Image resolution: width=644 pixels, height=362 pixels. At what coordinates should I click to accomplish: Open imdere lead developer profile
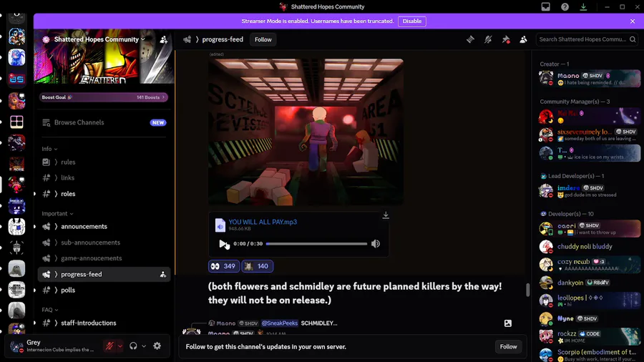(589, 191)
